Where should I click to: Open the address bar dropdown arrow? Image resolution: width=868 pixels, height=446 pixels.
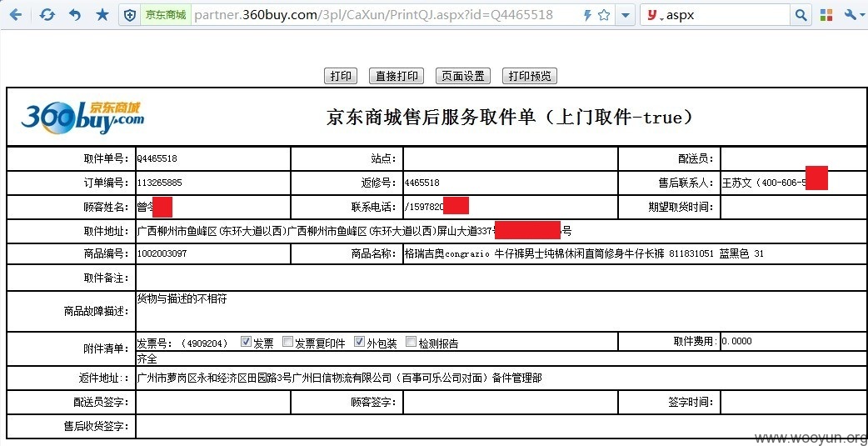(625, 16)
